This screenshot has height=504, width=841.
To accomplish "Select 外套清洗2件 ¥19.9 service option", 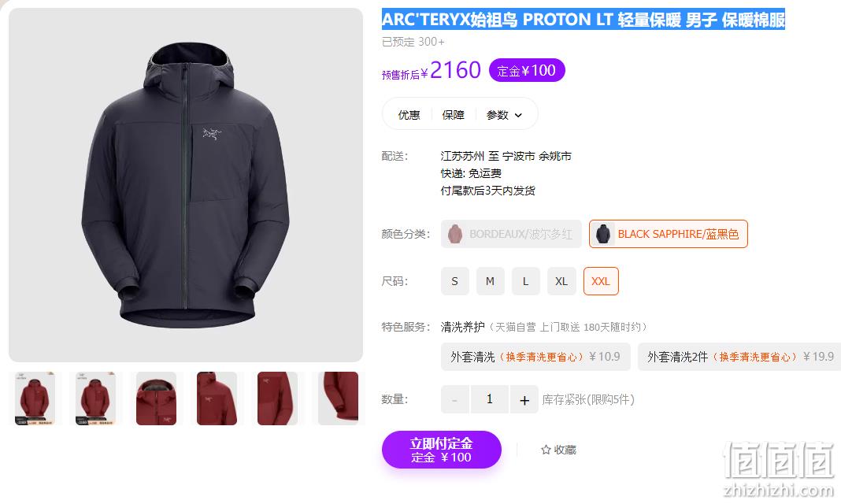I will point(739,357).
